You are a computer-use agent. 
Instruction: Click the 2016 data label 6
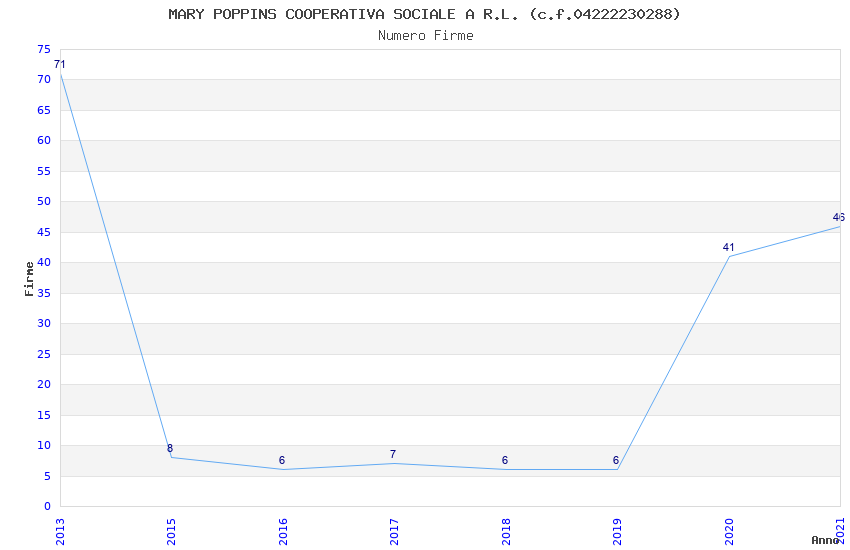coord(282,460)
